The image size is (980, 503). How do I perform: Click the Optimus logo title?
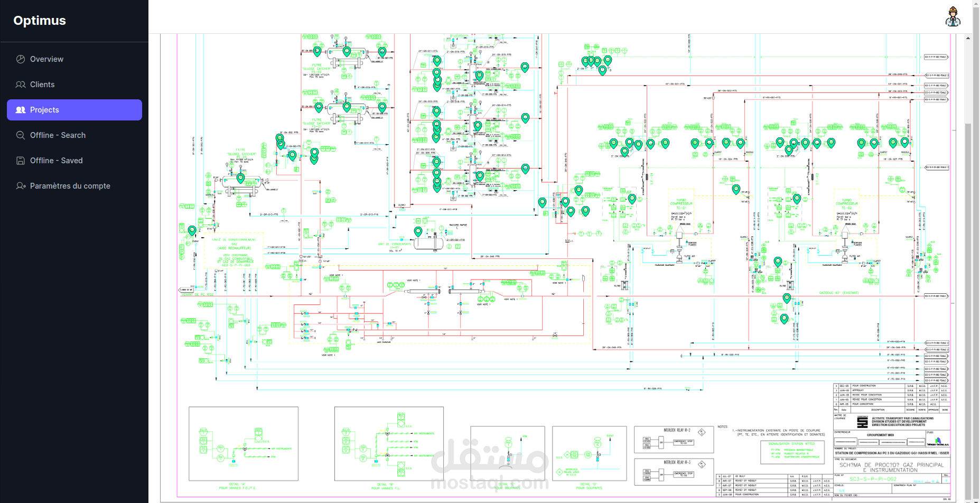click(x=40, y=20)
